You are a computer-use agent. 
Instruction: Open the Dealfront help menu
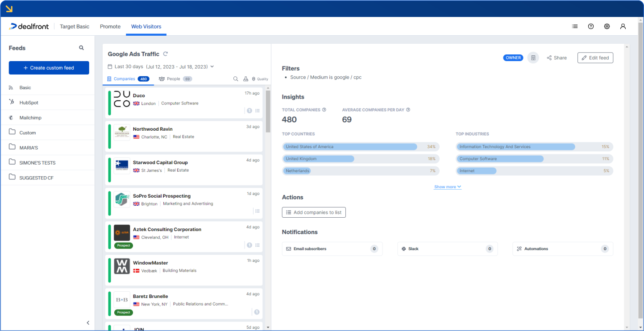[591, 26]
